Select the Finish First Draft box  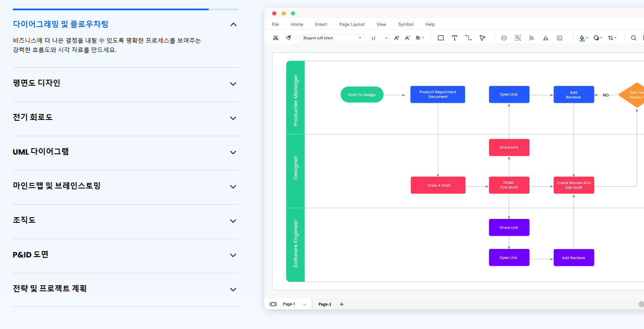click(509, 185)
